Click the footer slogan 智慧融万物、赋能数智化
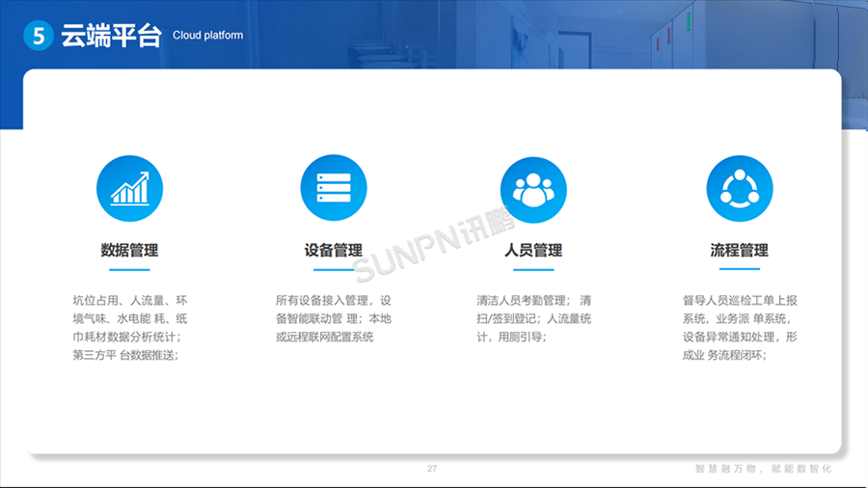The height and width of the screenshot is (488, 868). (x=763, y=469)
